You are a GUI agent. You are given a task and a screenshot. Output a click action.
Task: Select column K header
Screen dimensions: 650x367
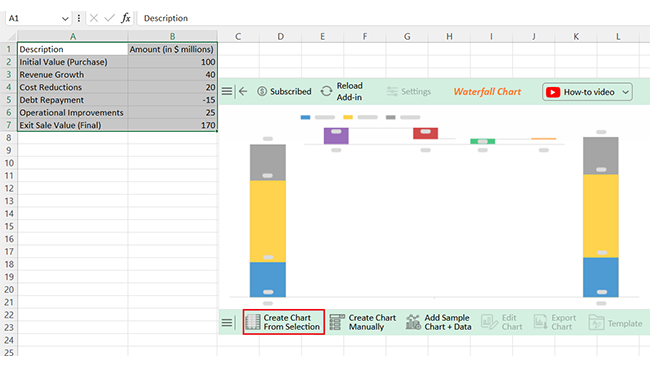tap(576, 36)
